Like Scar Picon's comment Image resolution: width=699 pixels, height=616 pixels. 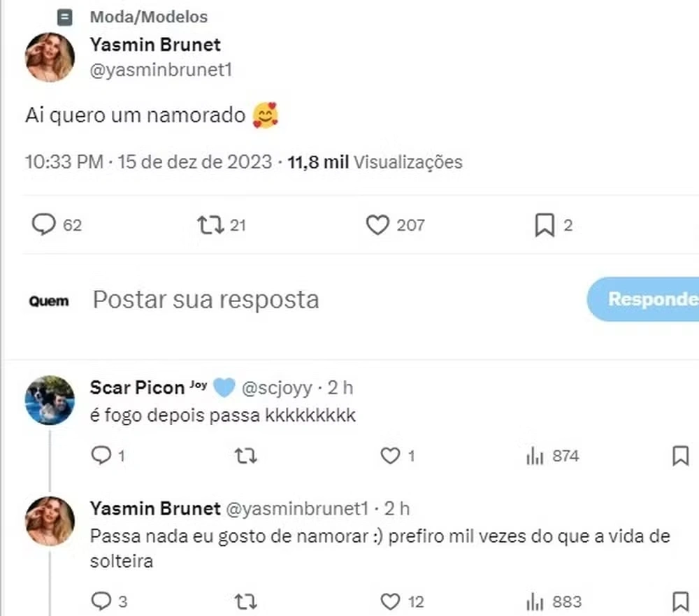click(x=389, y=457)
